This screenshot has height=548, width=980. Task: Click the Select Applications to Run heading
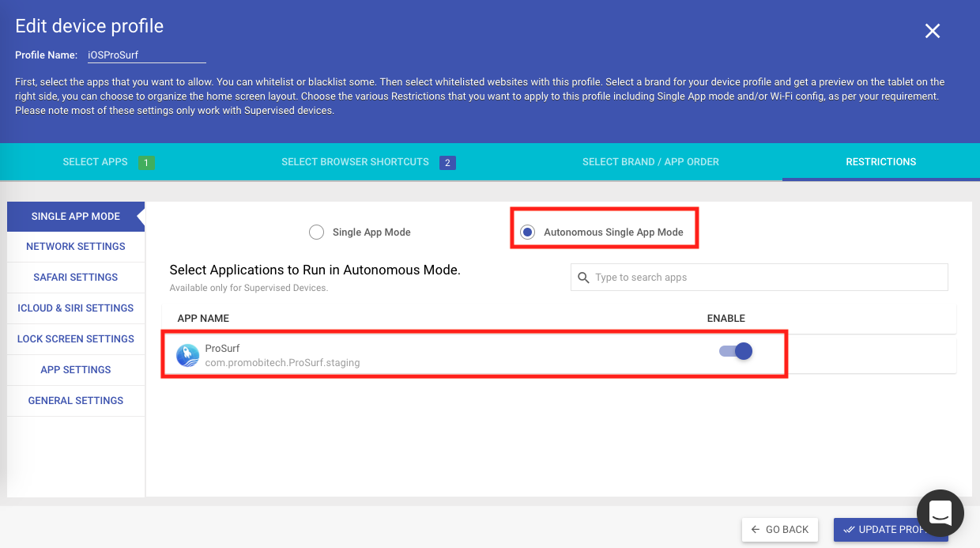pyautogui.click(x=315, y=270)
